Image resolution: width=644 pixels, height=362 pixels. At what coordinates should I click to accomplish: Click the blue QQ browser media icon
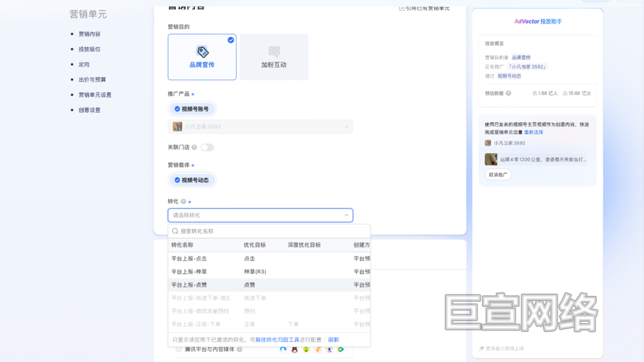pyautogui.click(x=283, y=349)
